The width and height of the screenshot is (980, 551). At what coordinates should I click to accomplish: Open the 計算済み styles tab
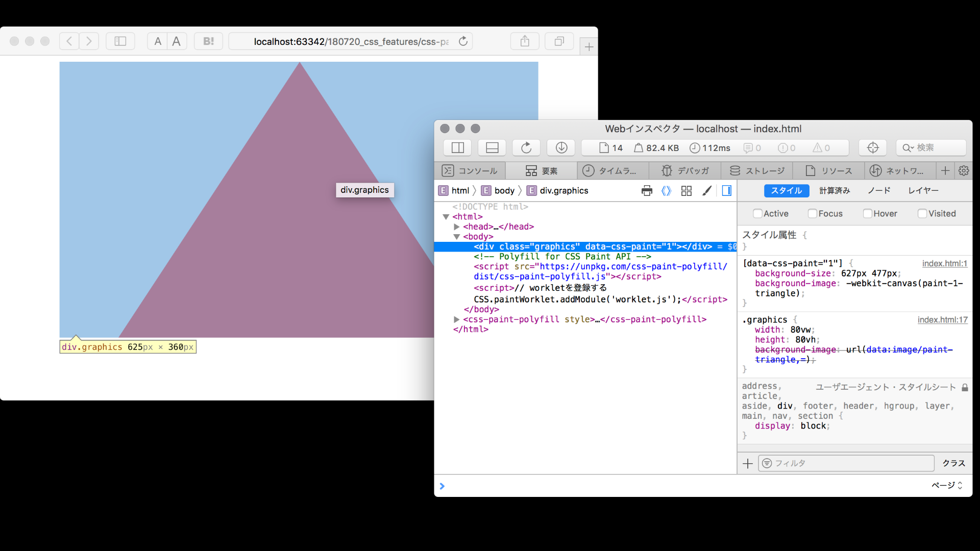(835, 191)
